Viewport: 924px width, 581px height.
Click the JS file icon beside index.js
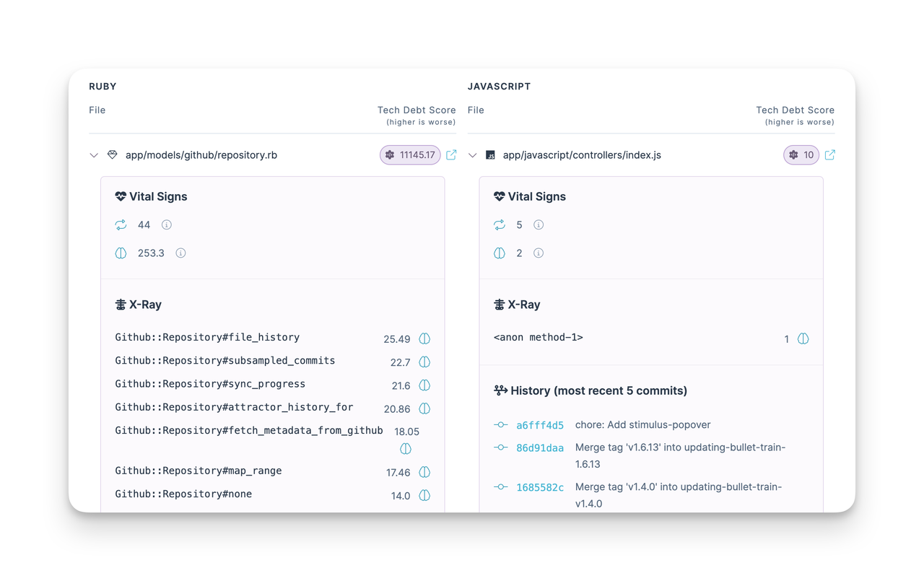click(490, 155)
